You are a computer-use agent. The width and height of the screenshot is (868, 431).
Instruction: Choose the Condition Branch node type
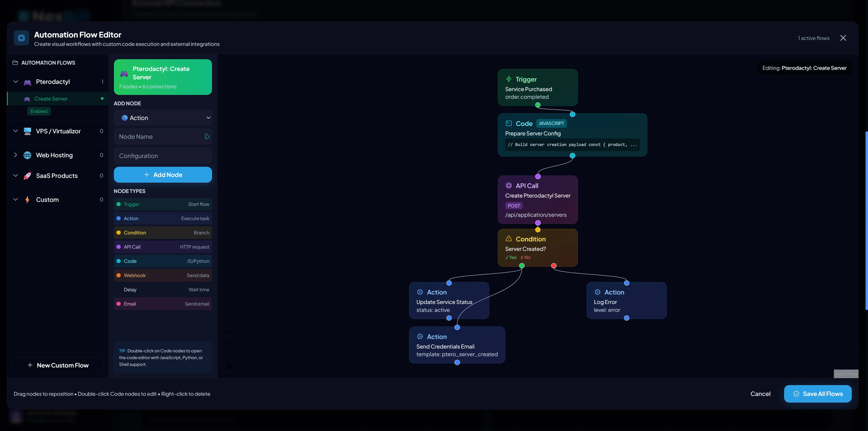163,232
